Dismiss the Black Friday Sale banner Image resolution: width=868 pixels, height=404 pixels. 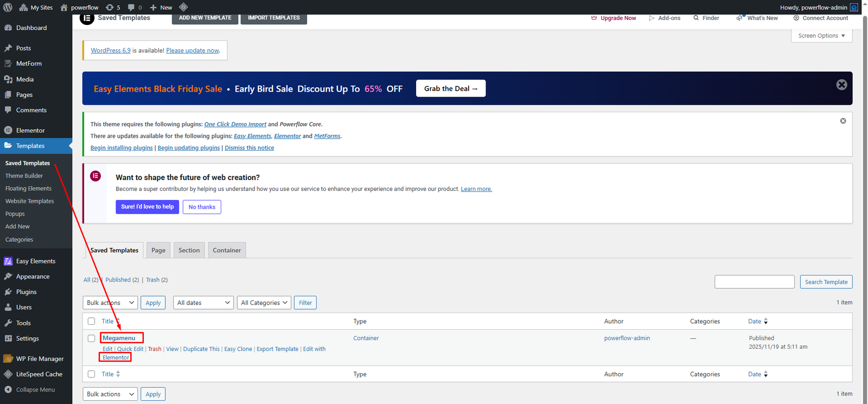tap(841, 85)
